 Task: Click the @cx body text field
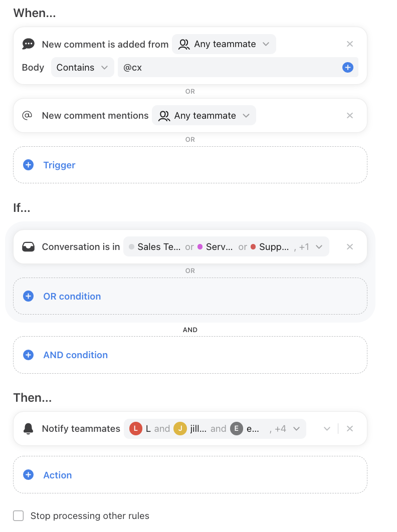[229, 68]
